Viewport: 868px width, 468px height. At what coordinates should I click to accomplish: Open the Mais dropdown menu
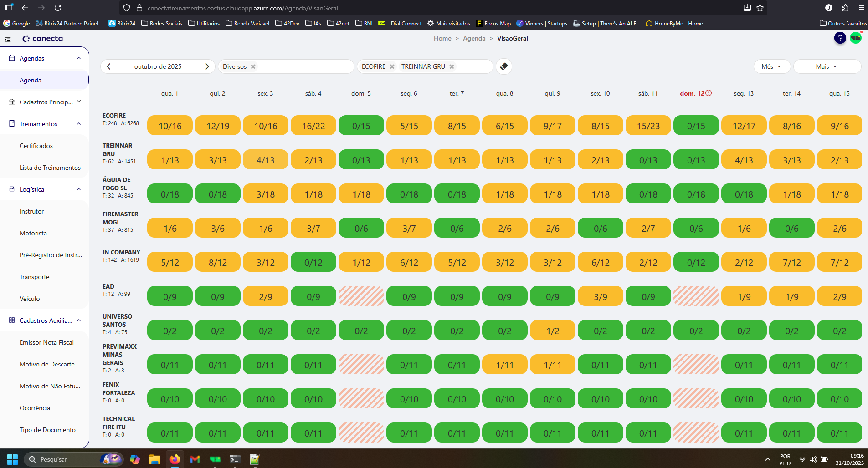(x=826, y=66)
